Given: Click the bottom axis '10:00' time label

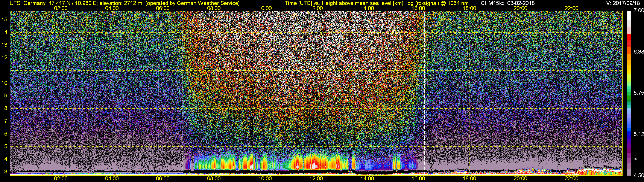Looking at the screenshot, I should [x=265, y=179].
